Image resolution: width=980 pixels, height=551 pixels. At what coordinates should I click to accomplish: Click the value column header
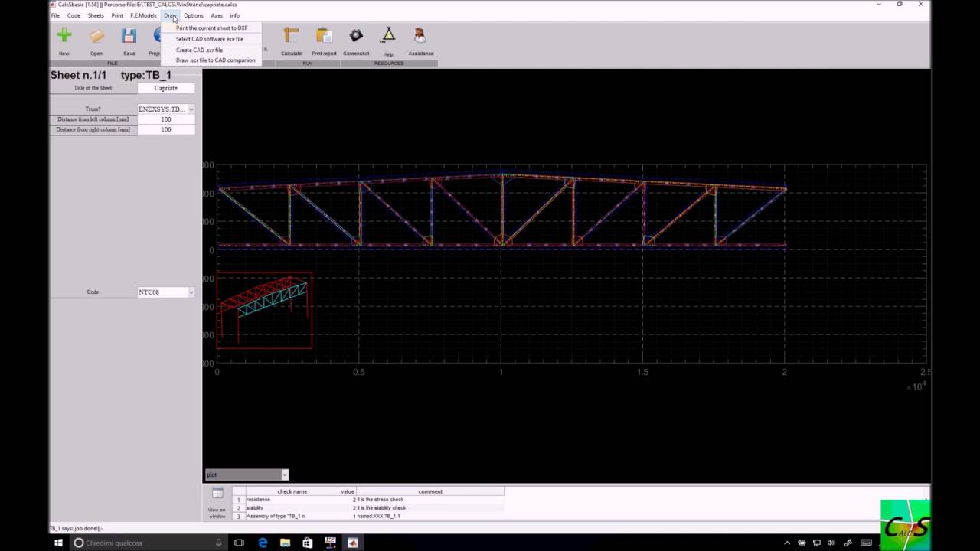coord(347,491)
